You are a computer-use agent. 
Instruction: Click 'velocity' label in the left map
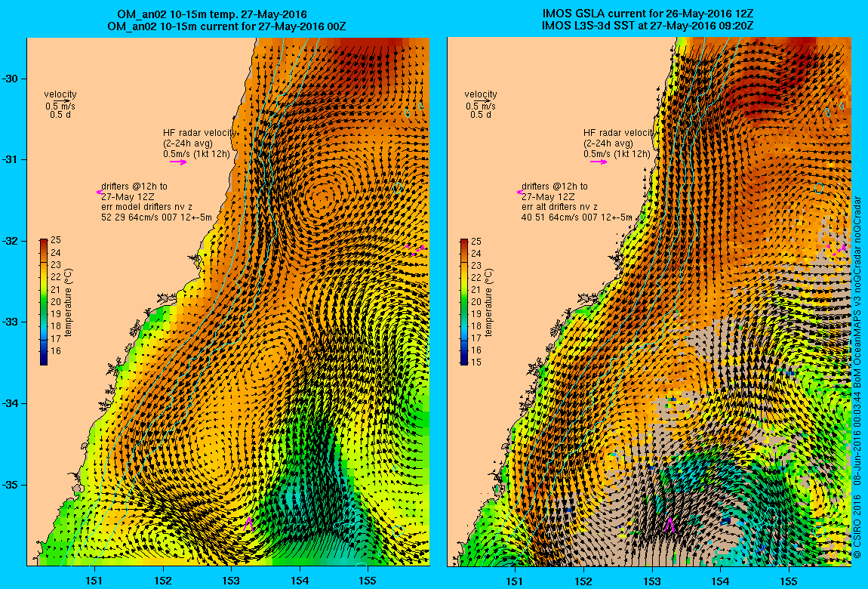(60, 94)
